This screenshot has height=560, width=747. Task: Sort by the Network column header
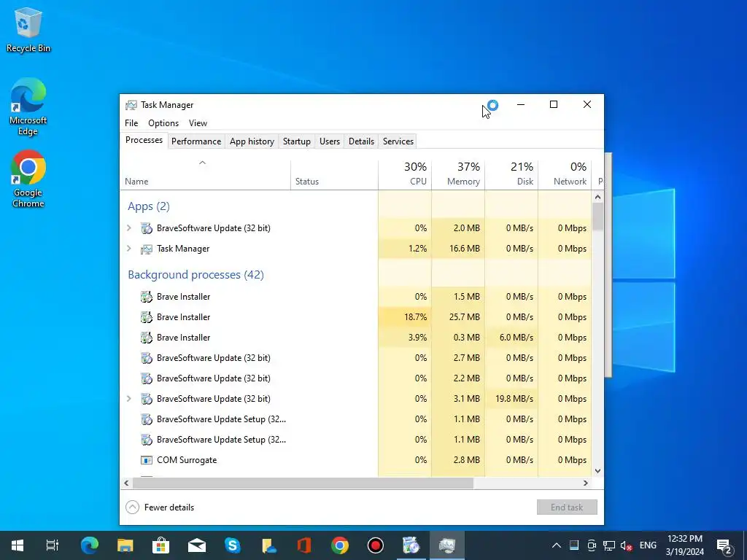565,175
